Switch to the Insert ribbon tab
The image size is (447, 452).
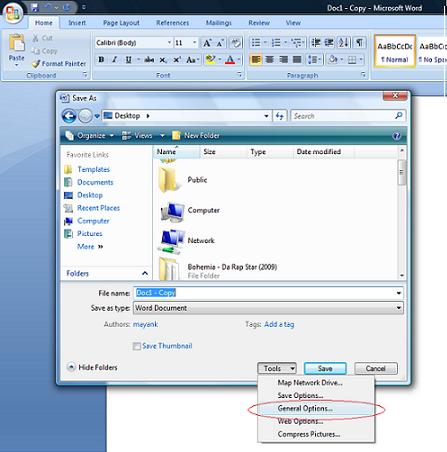coord(77,23)
